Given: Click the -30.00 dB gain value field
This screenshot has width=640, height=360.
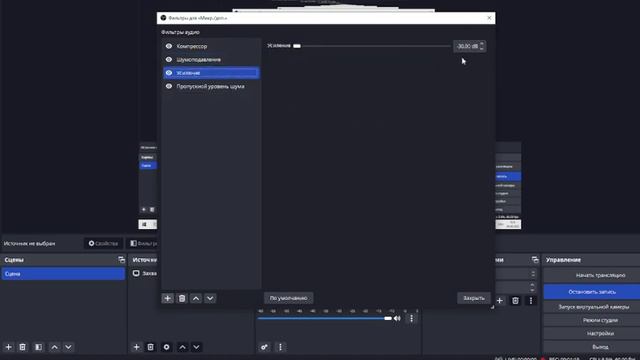Looking at the screenshot, I should pos(467,47).
